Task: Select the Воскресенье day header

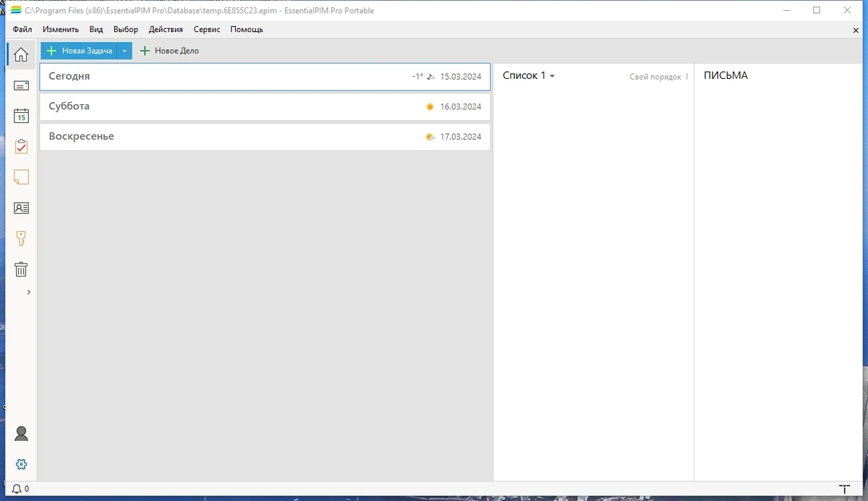Action: click(265, 137)
